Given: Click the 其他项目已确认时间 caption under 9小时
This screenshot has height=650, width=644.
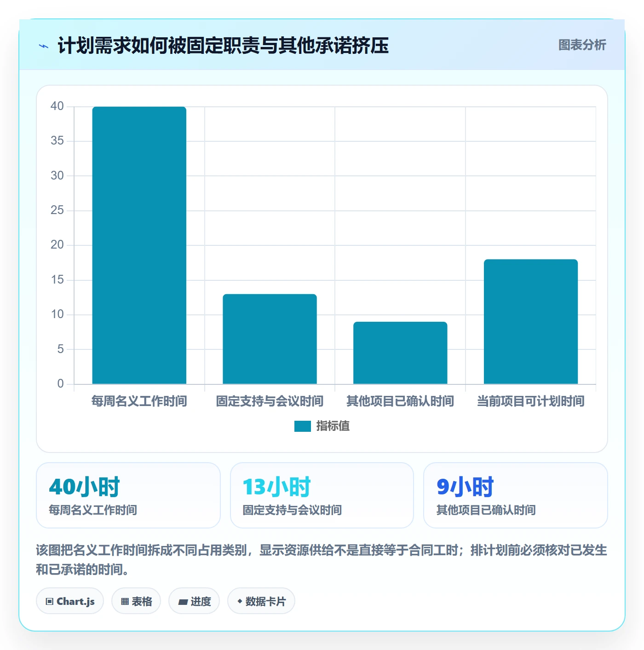Looking at the screenshot, I should point(486,510).
